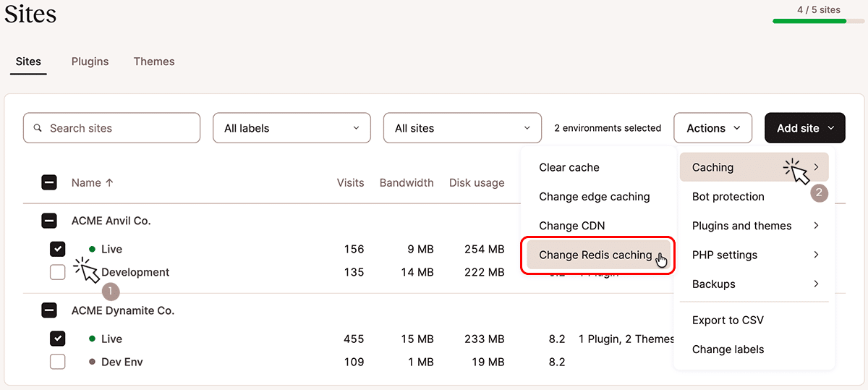Click the Bandwidth column header
This screenshot has width=868, height=390.
coord(407,183)
